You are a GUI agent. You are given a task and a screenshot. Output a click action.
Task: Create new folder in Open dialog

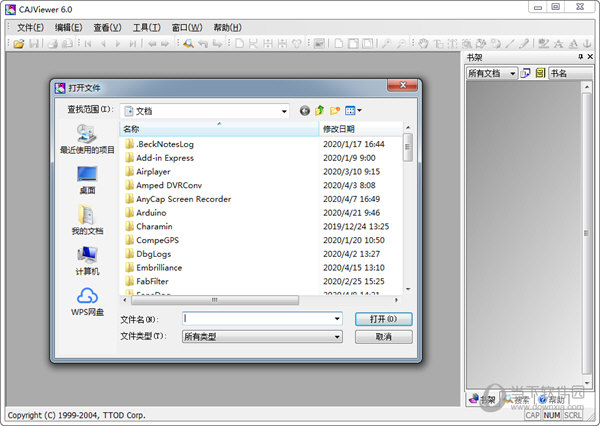point(334,111)
